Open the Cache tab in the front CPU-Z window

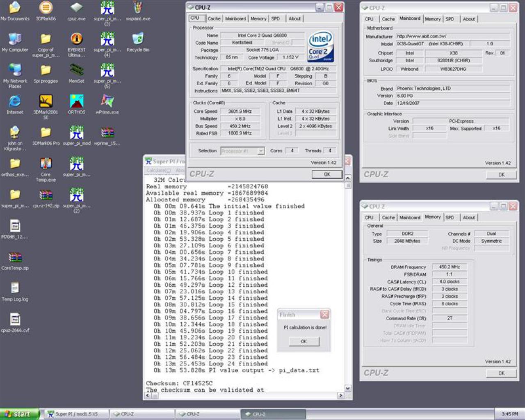click(214, 18)
